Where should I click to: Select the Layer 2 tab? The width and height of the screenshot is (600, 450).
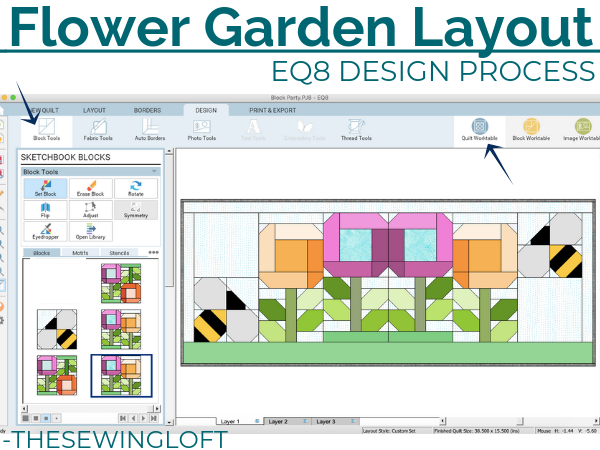point(287,421)
